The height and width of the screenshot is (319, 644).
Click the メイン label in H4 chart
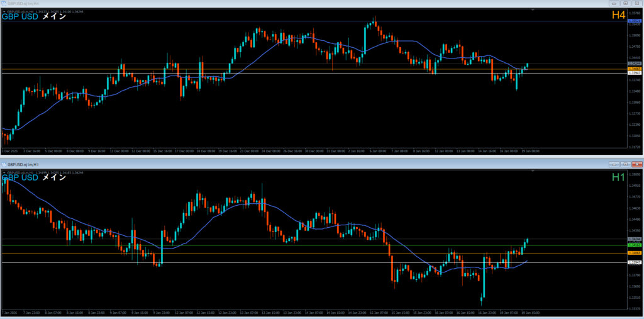[x=54, y=17]
